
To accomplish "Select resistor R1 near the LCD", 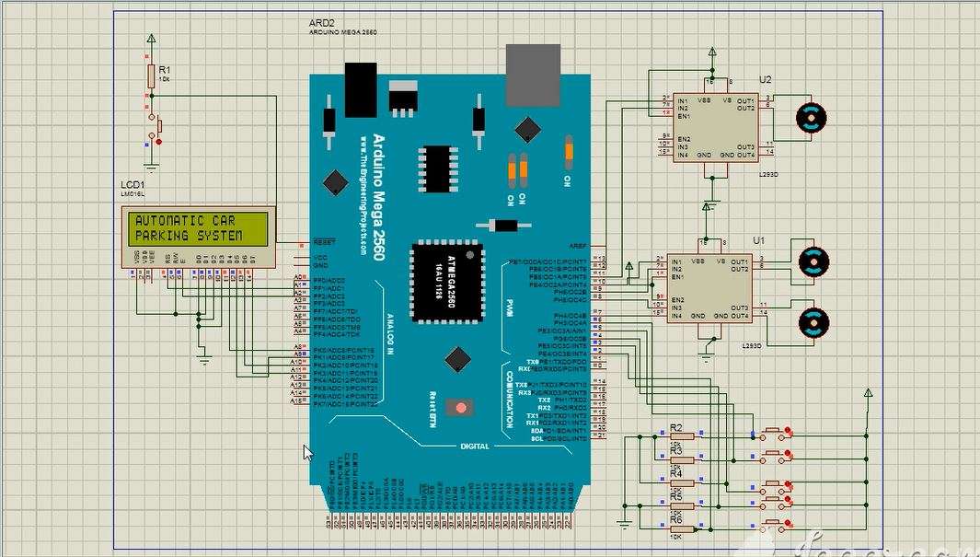I will tap(151, 76).
